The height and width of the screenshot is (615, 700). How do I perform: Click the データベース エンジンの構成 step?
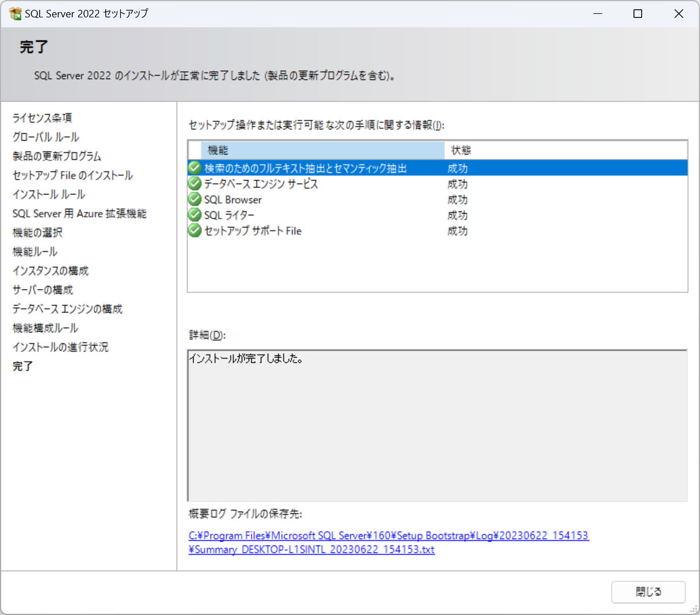pos(67,309)
